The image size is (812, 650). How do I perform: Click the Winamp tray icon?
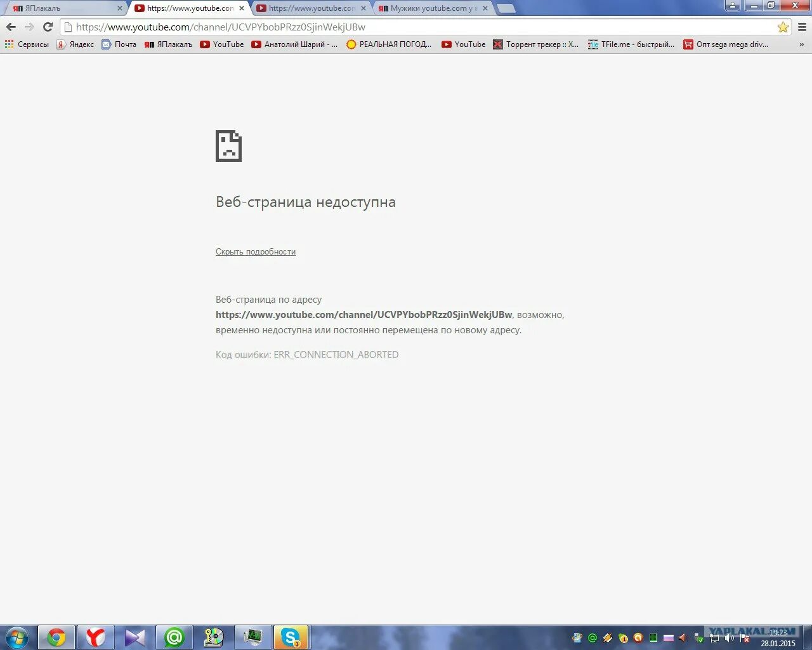(608, 638)
